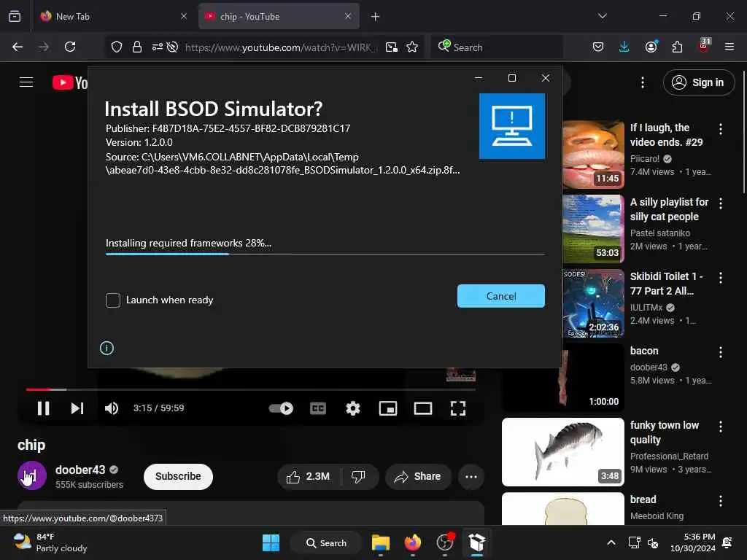747x560 pixels.
Task: Enter fullscreen on the video
Action: pyautogui.click(x=458, y=408)
